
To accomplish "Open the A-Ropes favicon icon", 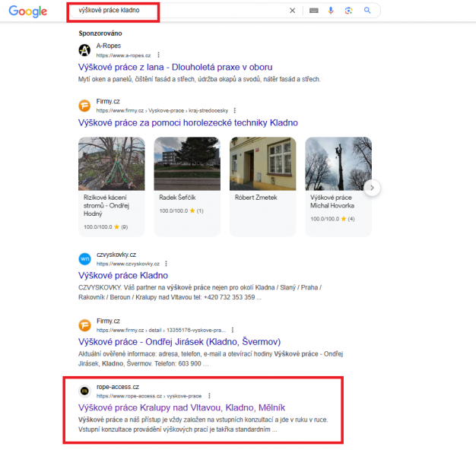I will [84, 50].
